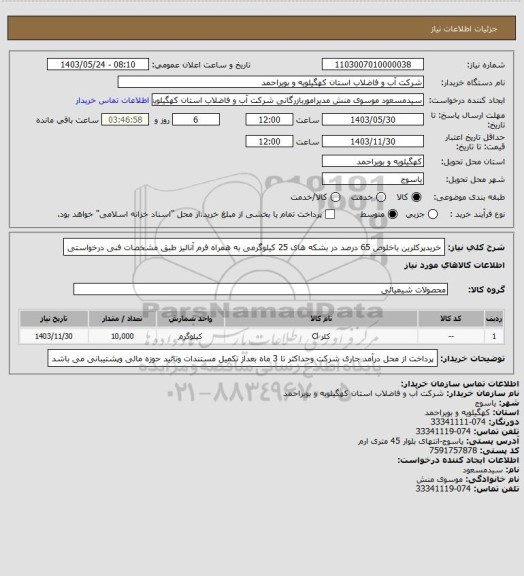This screenshot has width=524, height=576.
Task: Click the remaining time field 03:46:58
Action: point(125,120)
